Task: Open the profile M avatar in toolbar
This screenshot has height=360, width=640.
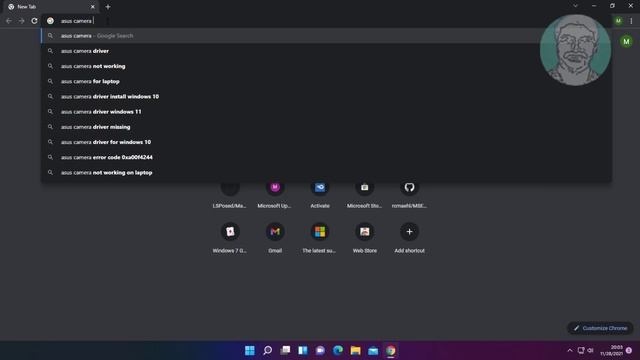Action: click(x=618, y=21)
